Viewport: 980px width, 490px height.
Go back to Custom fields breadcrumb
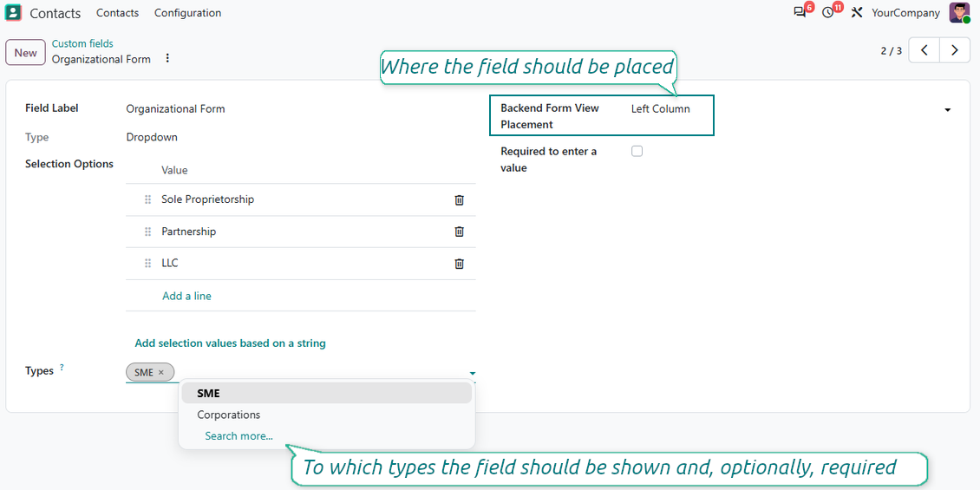click(x=82, y=43)
